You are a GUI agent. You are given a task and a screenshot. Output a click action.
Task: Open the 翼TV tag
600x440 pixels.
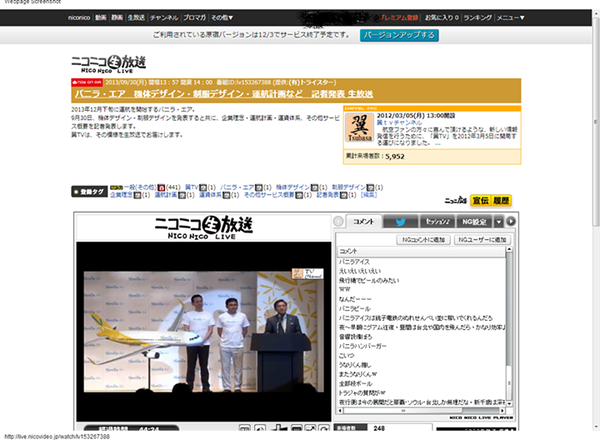click(x=192, y=187)
